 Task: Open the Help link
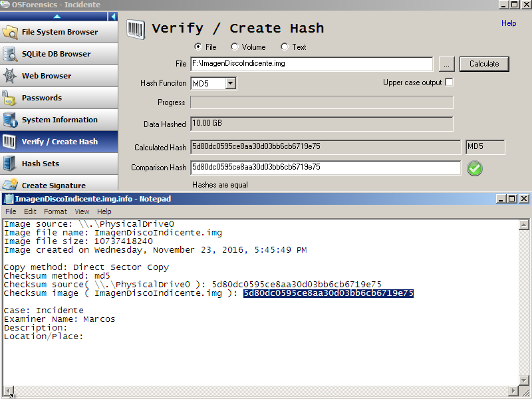coord(508,23)
